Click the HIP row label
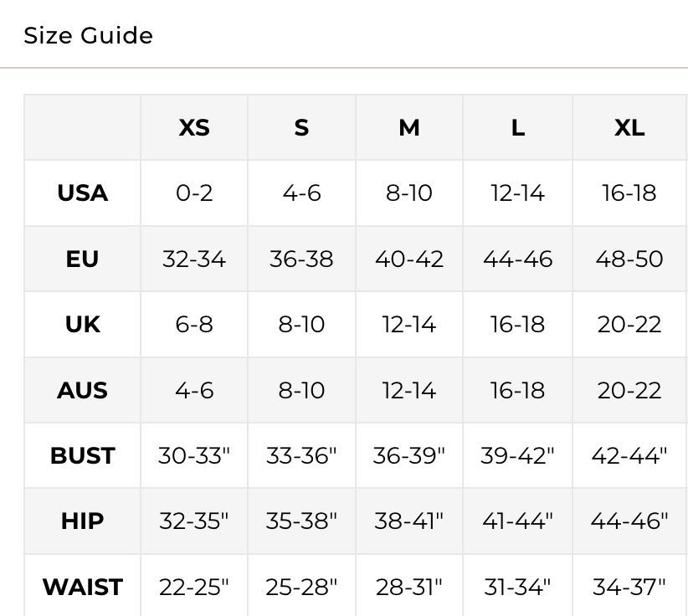 [x=82, y=521]
